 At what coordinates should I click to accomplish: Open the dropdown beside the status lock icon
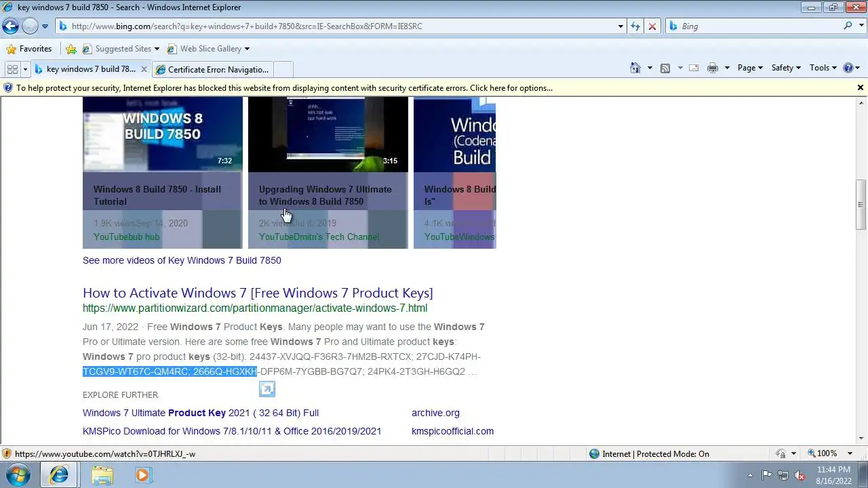click(x=793, y=454)
